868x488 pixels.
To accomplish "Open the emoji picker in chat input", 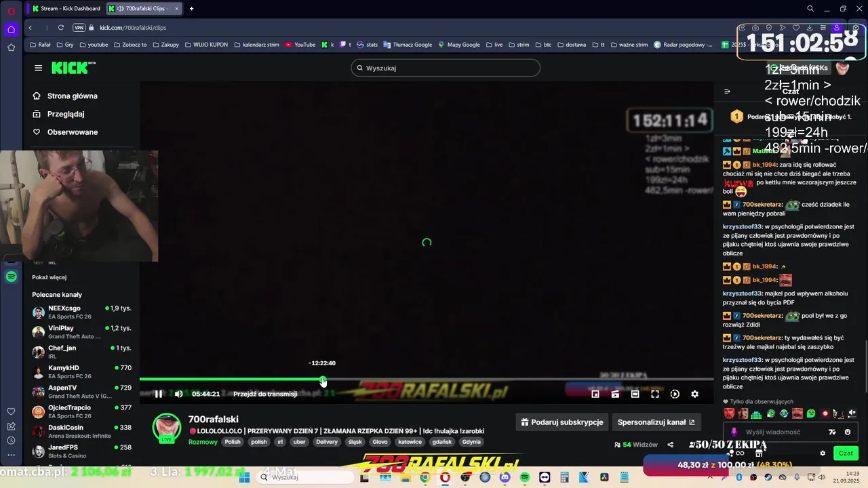I will point(848,432).
